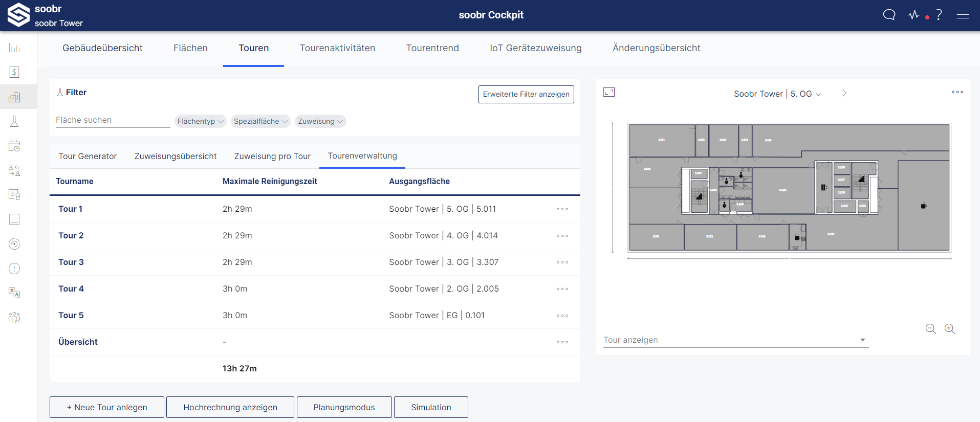
Task: Switch to Flächen tab
Action: tap(190, 48)
